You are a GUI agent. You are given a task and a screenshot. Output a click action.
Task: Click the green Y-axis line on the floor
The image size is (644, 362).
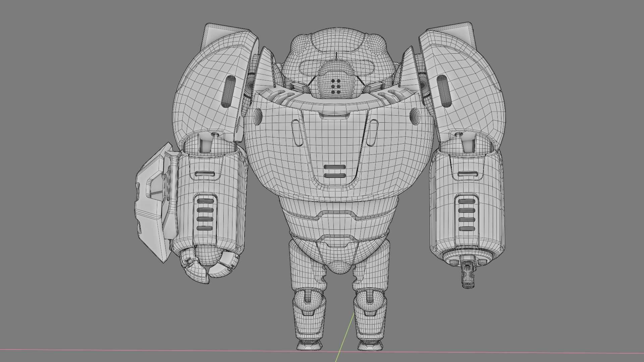tap(345, 337)
